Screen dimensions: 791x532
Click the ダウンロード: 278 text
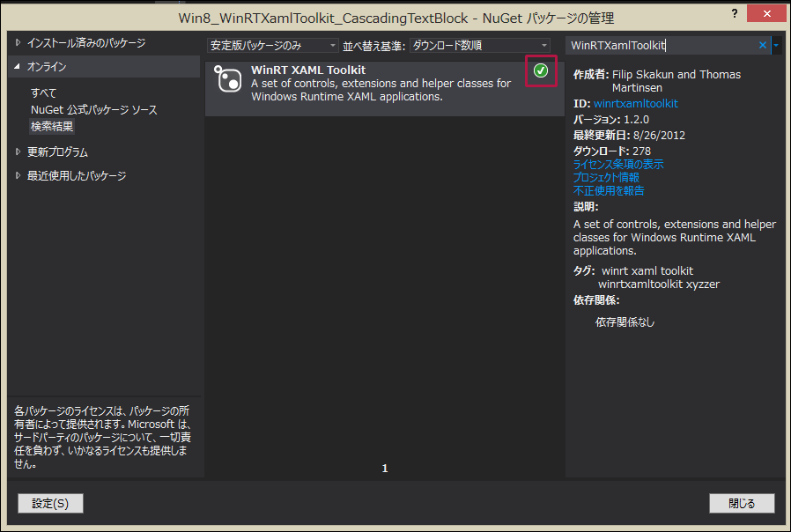tap(612, 151)
